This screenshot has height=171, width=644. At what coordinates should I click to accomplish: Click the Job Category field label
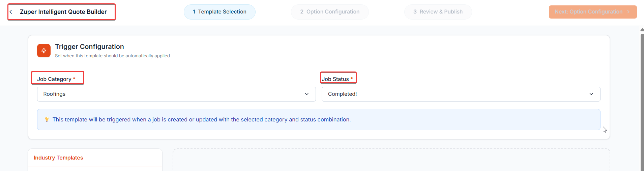pyautogui.click(x=54, y=79)
